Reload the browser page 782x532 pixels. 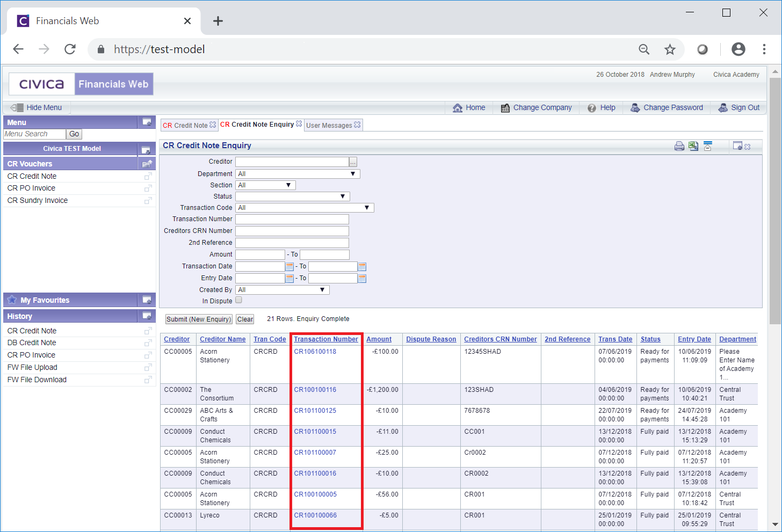pos(70,49)
